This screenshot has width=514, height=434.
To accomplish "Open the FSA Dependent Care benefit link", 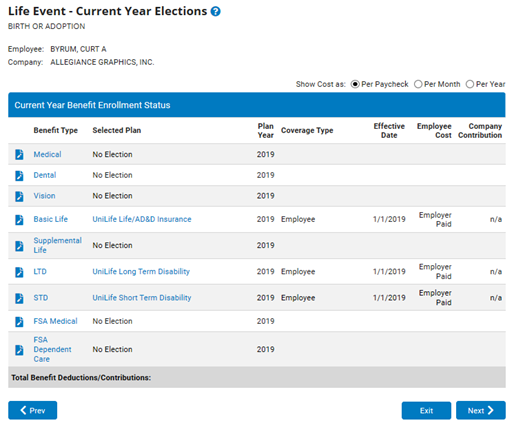I will click(x=52, y=349).
